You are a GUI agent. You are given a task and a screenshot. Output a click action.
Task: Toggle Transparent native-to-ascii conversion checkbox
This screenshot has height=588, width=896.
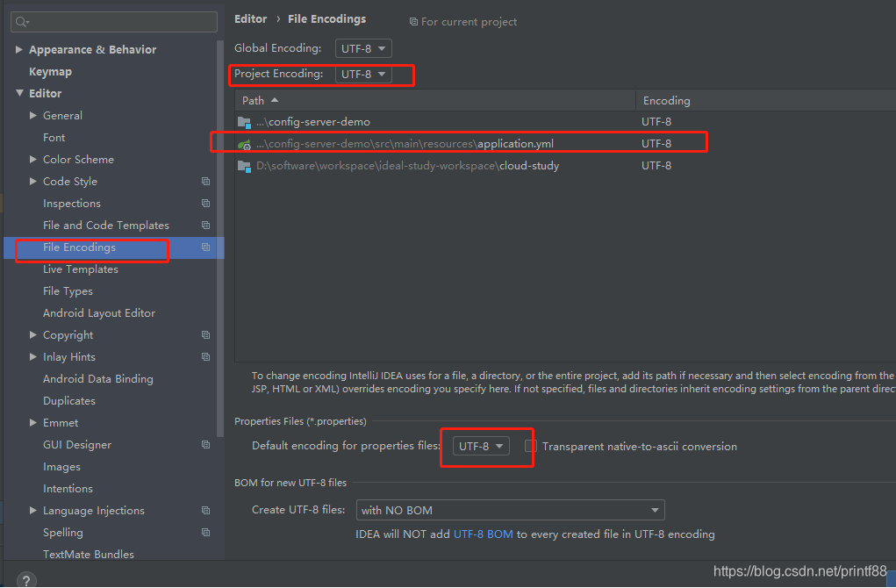(x=531, y=446)
